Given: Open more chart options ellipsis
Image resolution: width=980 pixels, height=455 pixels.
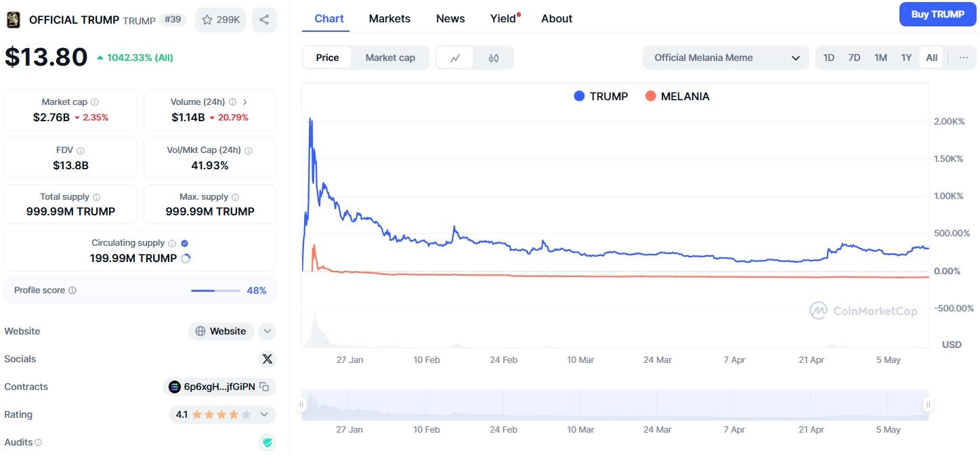Looking at the screenshot, I should pyautogui.click(x=964, y=58).
